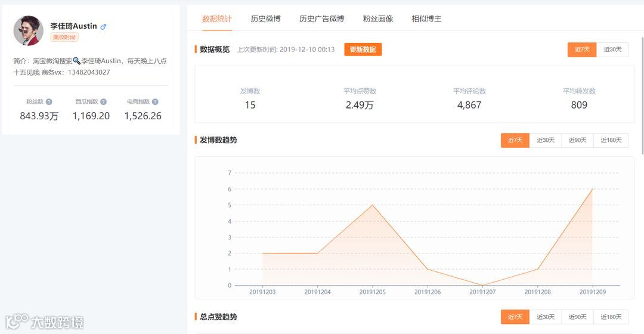
Task: Click the fan count 843.93万
Action: (x=39, y=116)
